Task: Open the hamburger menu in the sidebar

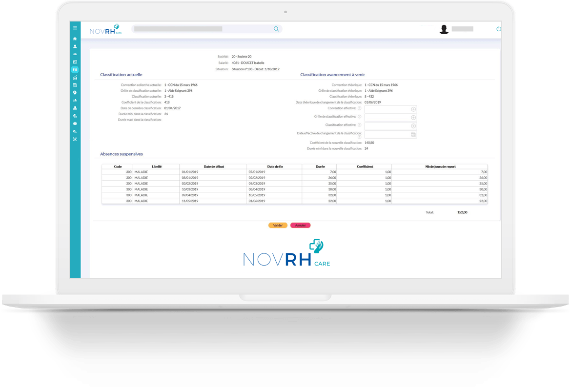Action: click(x=75, y=28)
